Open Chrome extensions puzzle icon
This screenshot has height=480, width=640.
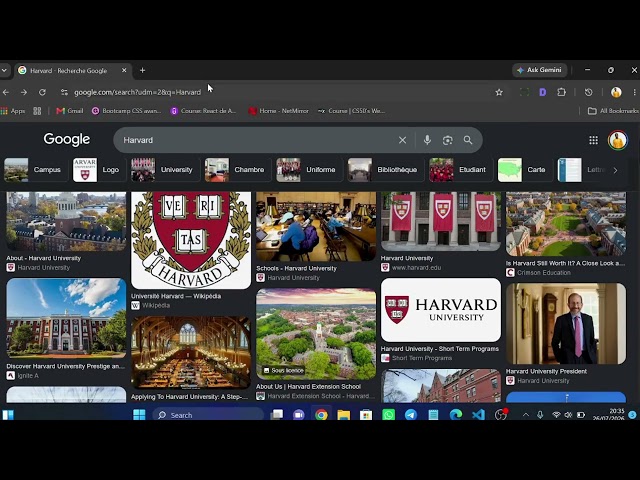562,92
